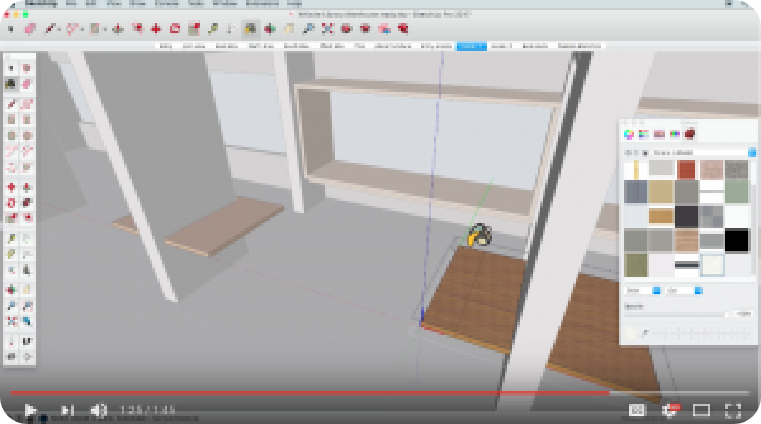Viewport: 761px width, 424px height.
Task: Open the Extensions menu
Action: (262, 3)
